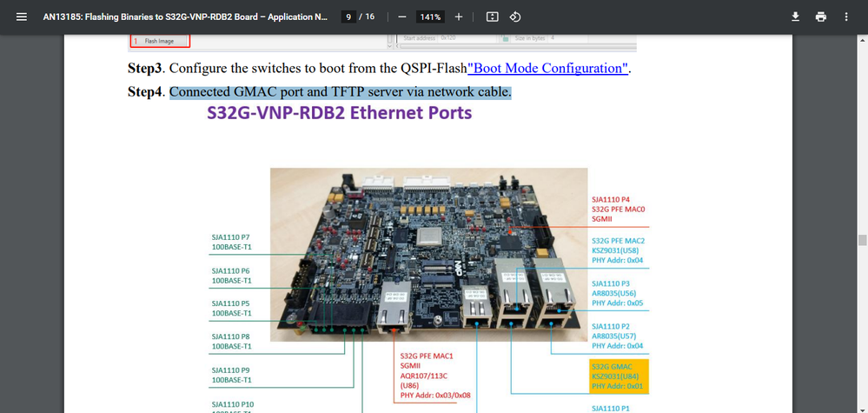The image size is (868, 413).
Task: Click the yellow S32G GMAC KSZ9031(U84) label
Action: pyautogui.click(x=619, y=376)
